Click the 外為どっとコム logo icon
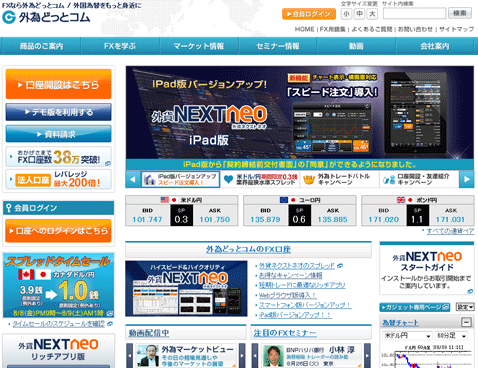 (9, 17)
